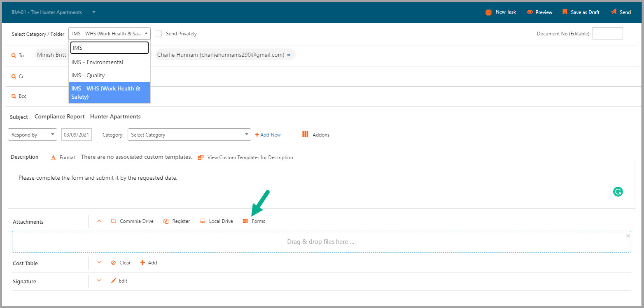The image size is (644, 308).
Task: Click the Register attachments icon
Action: tap(166, 221)
